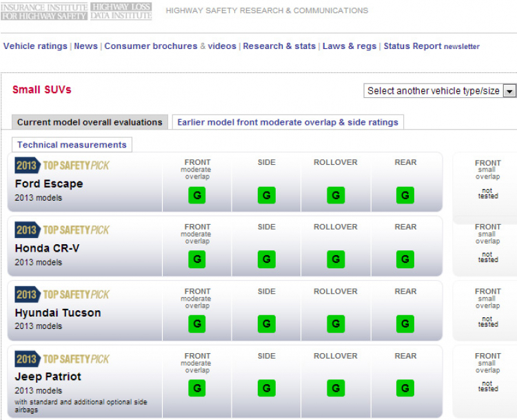Viewport: 517px width, 420px height.
Task: Click Hyundai Tucson small overlap 'not tested'
Action: point(488,322)
